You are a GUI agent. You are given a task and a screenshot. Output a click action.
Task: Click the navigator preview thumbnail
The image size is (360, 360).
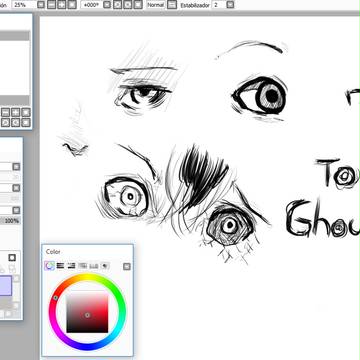coord(15,68)
